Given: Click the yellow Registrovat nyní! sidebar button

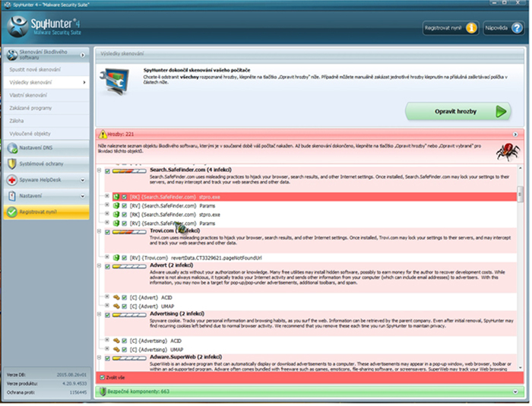Looking at the screenshot, I should [x=46, y=212].
